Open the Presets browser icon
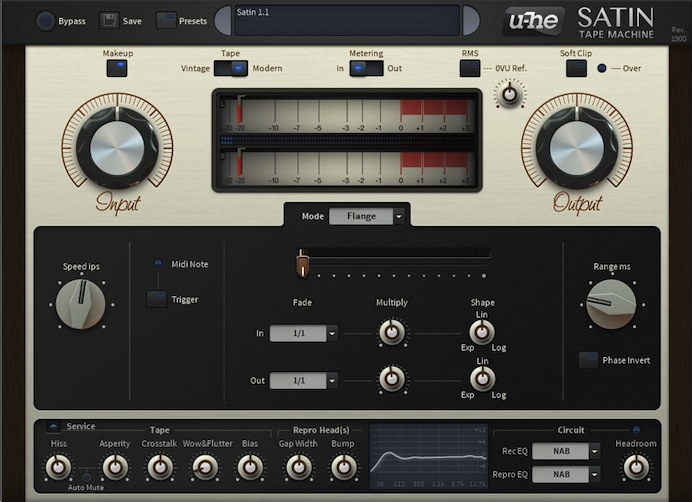The height and width of the screenshot is (502, 692). [x=166, y=20]
